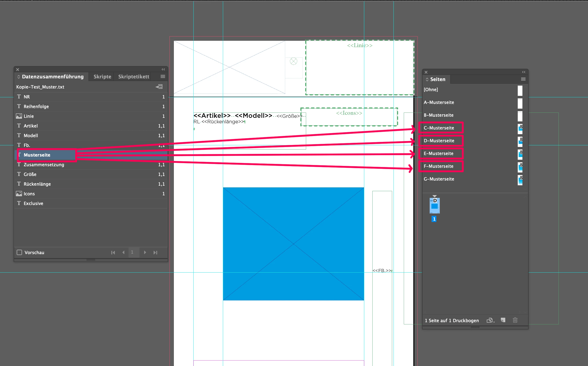Select the Zusammensetzung data field

[x=44, y=165]
